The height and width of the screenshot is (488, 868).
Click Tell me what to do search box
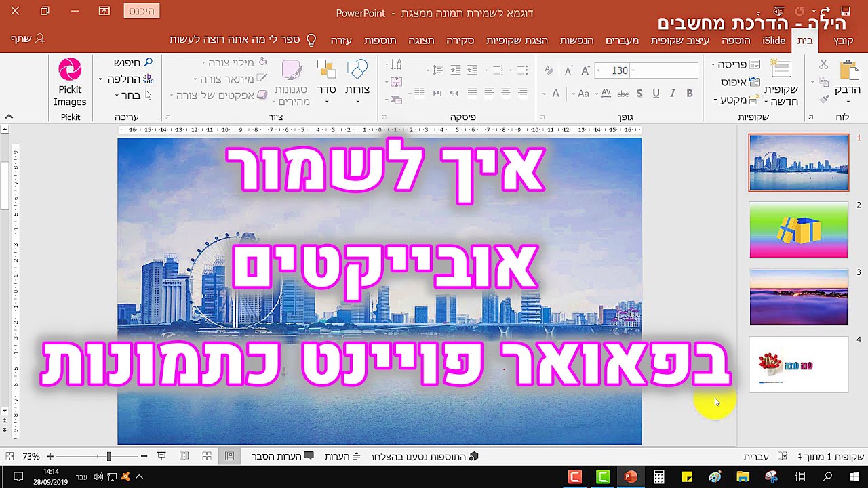[x=243, y=40]
